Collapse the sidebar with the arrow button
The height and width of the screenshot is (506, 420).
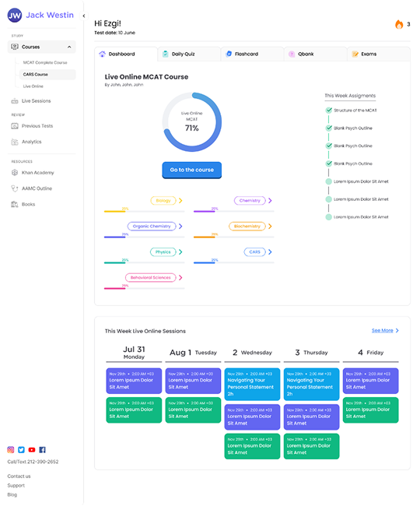(84, 16)
